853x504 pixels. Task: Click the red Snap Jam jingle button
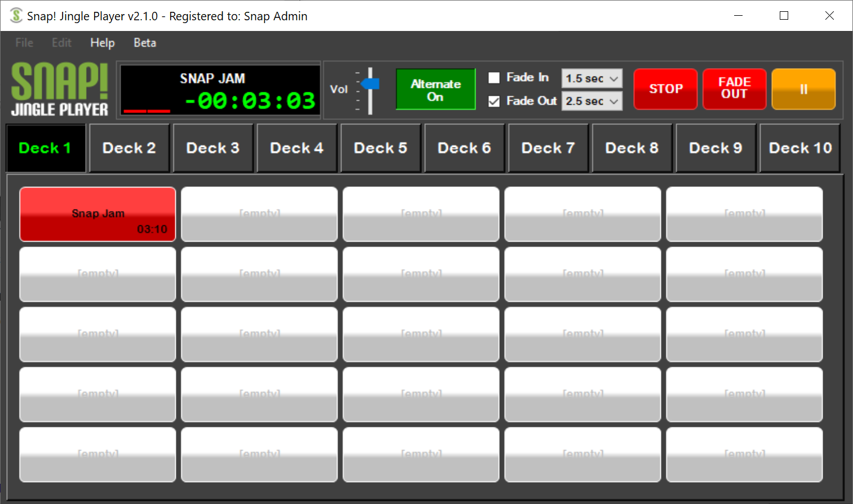click(97, 215)
